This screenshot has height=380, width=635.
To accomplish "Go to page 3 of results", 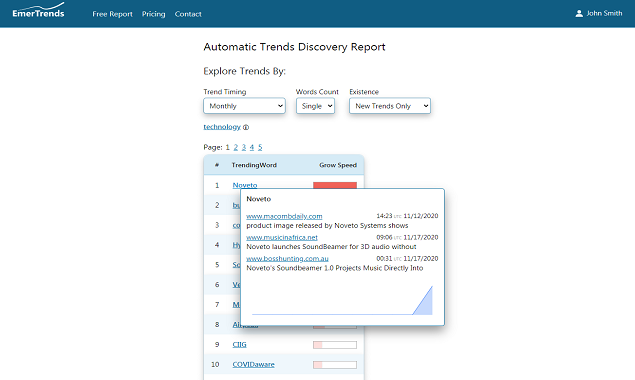I will (x=244, y=147).
